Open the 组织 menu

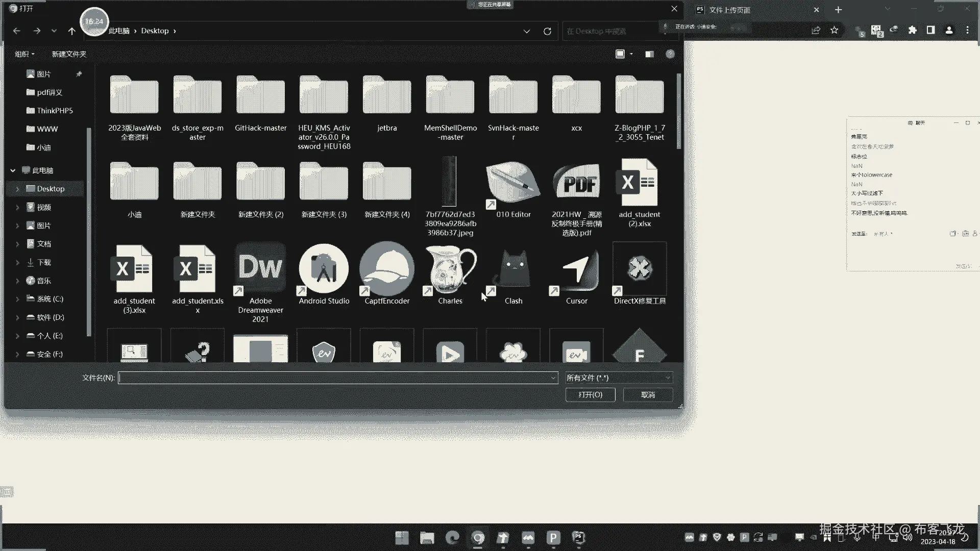click(24, 54)
